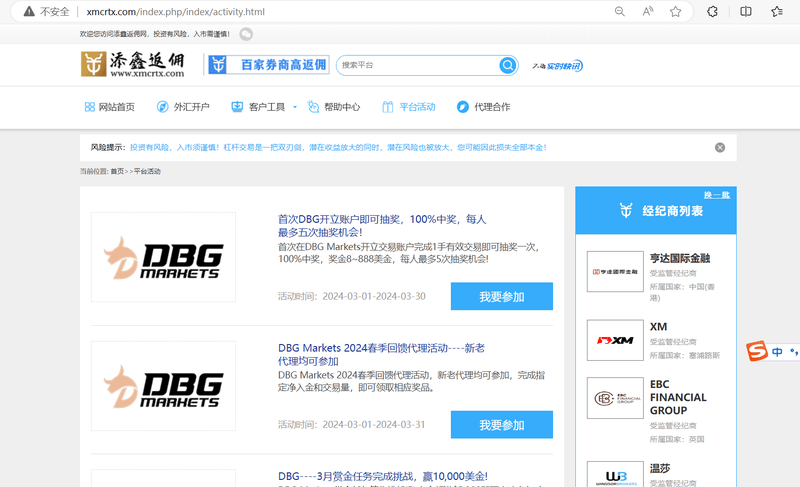Screen dimensions: 800x487
Task: Toggle split screen browser icon
Action: pos(745,11)
